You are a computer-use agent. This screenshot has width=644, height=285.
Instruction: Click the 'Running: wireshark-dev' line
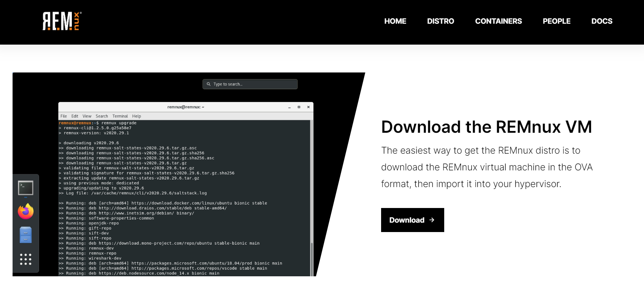pyautogui.click(x=90, y=258)
